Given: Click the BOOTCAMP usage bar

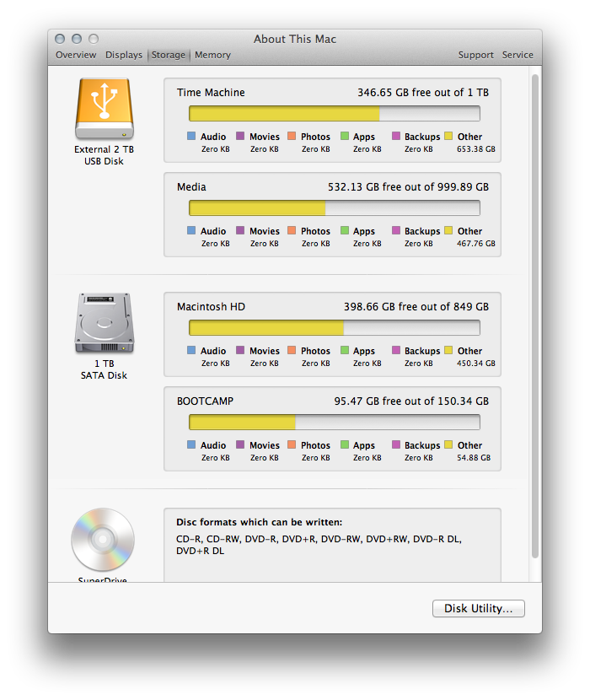Looking at the screenshot, I should pos(335,423).
